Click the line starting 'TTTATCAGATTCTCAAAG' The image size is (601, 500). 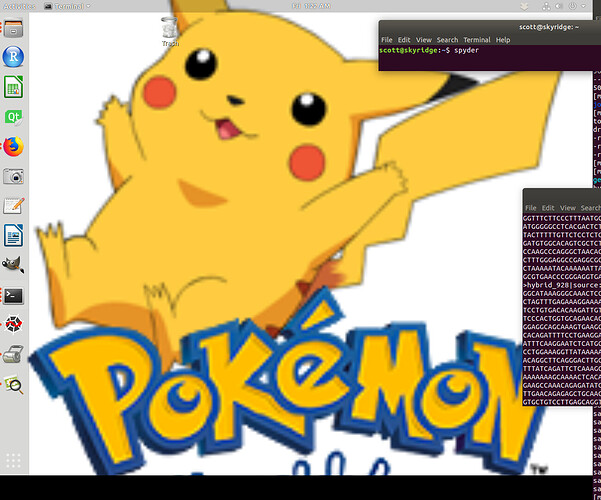click(562, 369)
